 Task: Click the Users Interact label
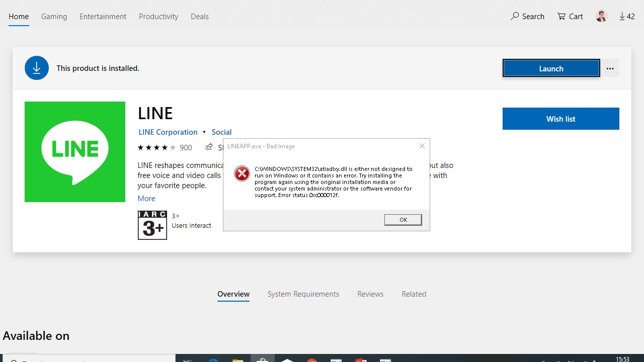click(x=191, y=225)
